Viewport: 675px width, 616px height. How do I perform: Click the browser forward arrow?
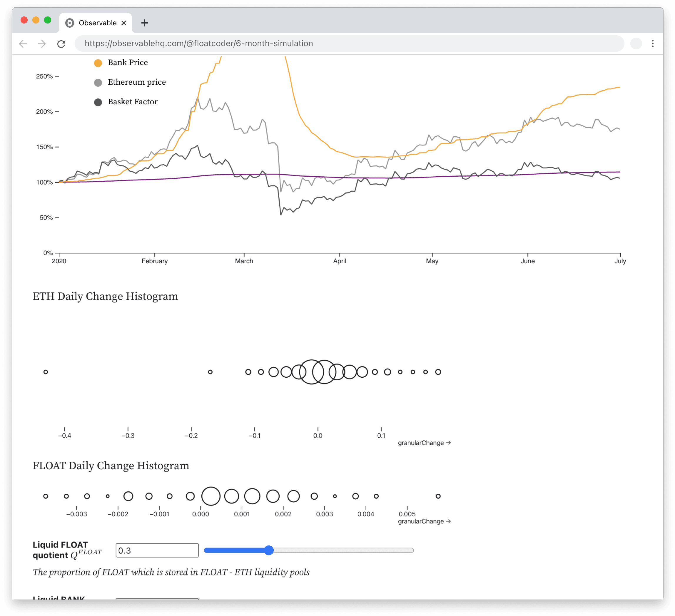tap(42, 43)
